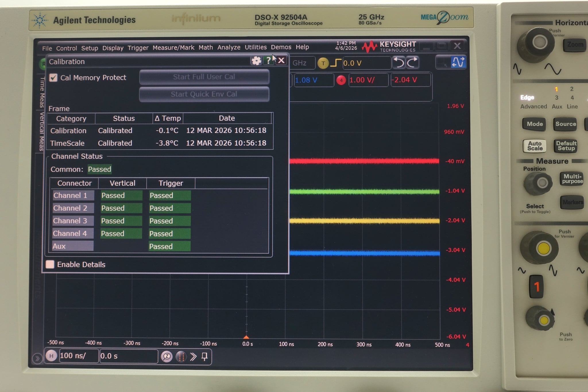Viewport: 588px width, 392px height.
Task: Click the Aux Trigger Passed cell
Action: (169, 246)
